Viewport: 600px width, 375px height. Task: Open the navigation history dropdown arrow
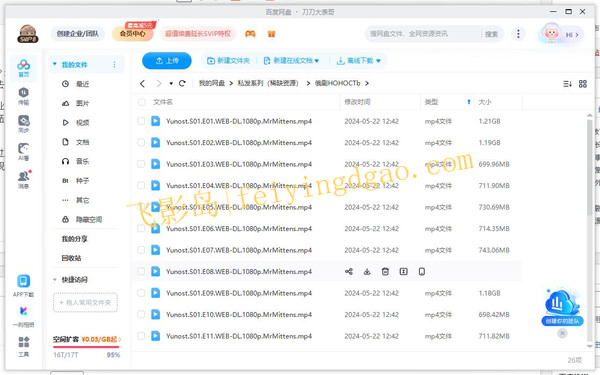(171, 83)
